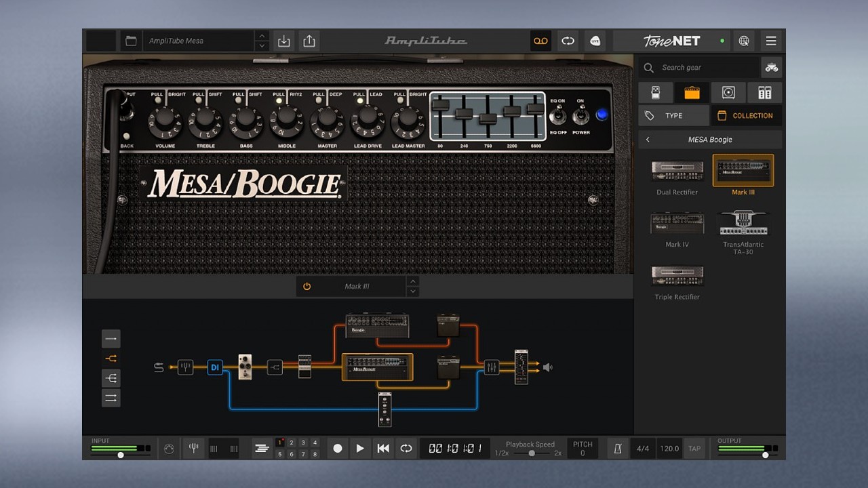The height and width of the screenshot is (488, 868).
Task: Open the recorder tape icon
Action: (540, 41)
